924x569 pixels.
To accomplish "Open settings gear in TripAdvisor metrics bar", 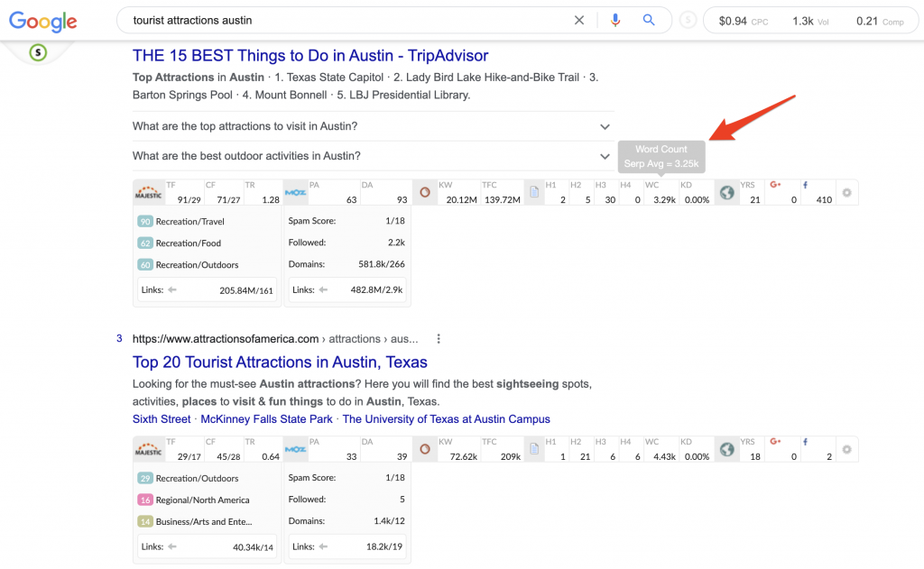I will [x=846, y=193].
